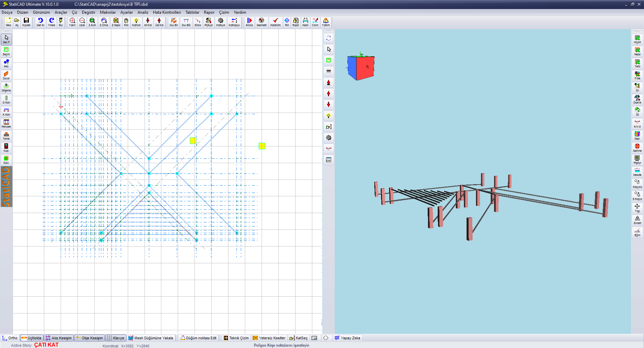This screenshot has height=348, width=644.
Task: Click the Düğüm noktası Edit button
Action: point(198,338)
